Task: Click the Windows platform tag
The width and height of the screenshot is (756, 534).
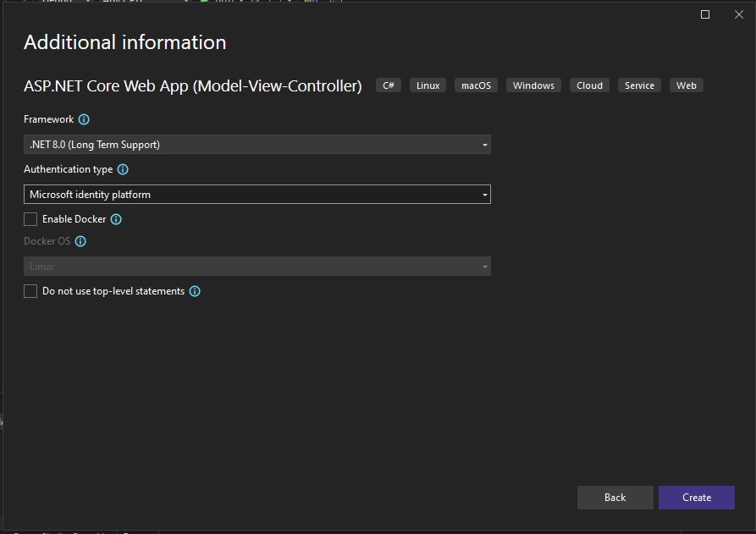Action: 533,85
